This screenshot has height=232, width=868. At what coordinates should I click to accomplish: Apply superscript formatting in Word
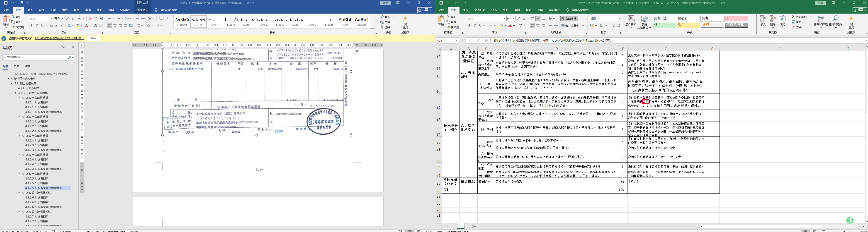coord(62,26)
